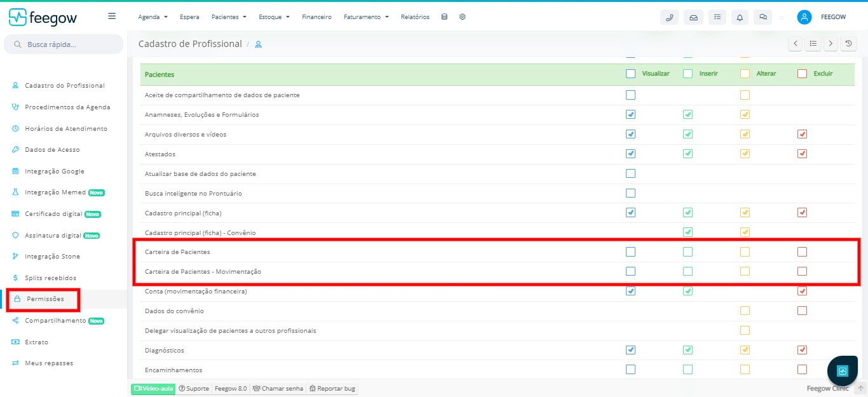Click the Feegow Clinic label
Viewport: 868px width, 397px height.
(828, 388)
